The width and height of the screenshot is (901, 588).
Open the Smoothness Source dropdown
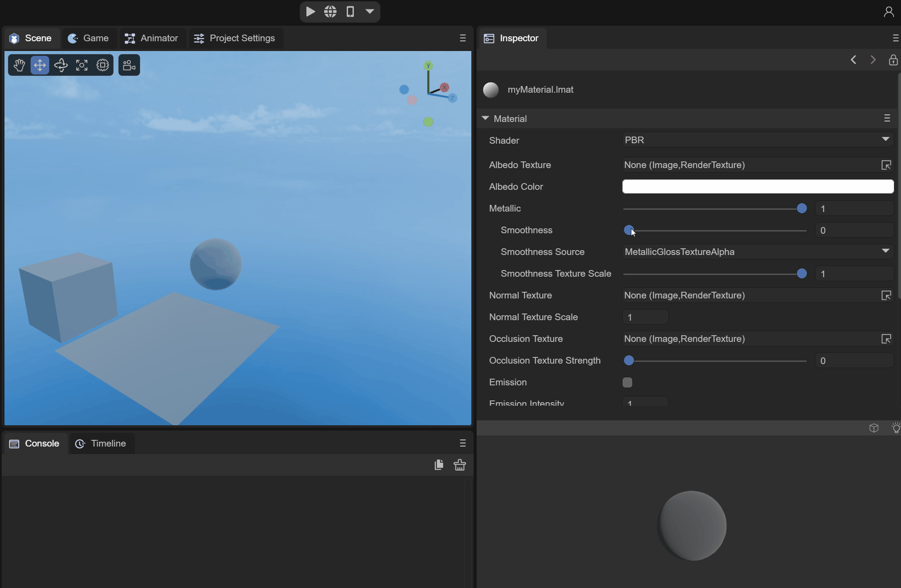[x=757, y=252]
